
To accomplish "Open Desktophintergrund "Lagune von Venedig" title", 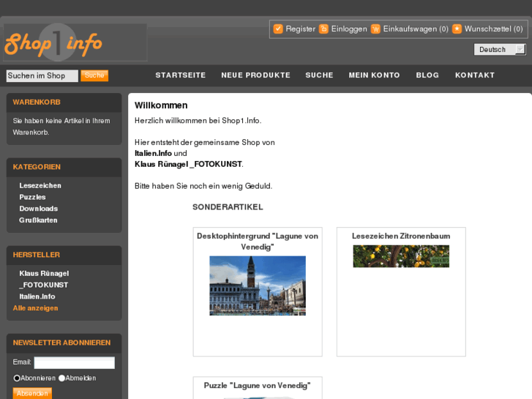I will pyautogui.click(x=258, y=242).
